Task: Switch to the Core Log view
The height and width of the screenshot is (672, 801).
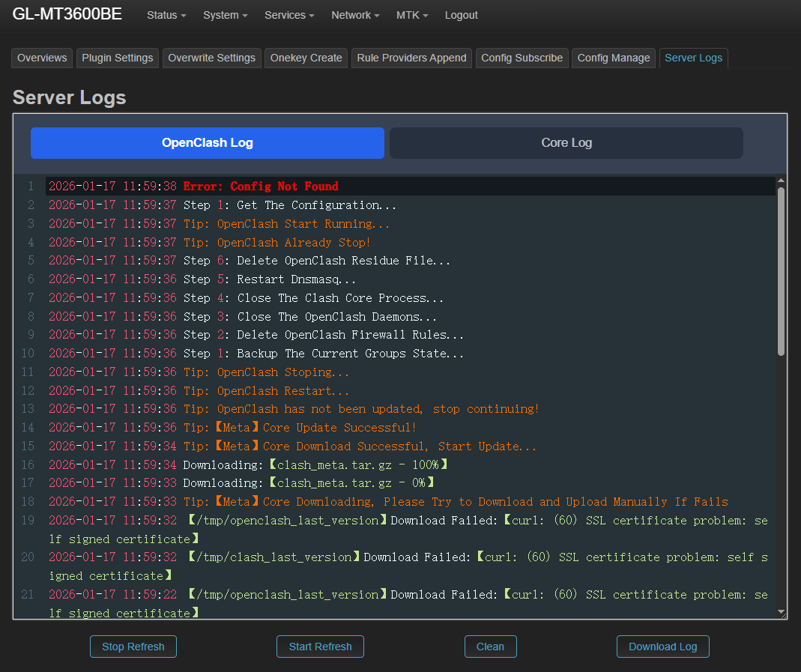Action: 566,143
